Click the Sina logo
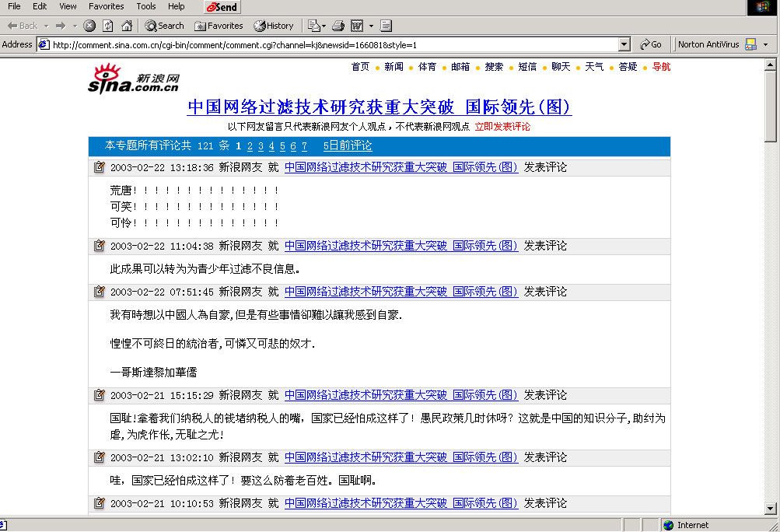The width and height of the screenshot is (780, 532). click(x=134, y=79)
